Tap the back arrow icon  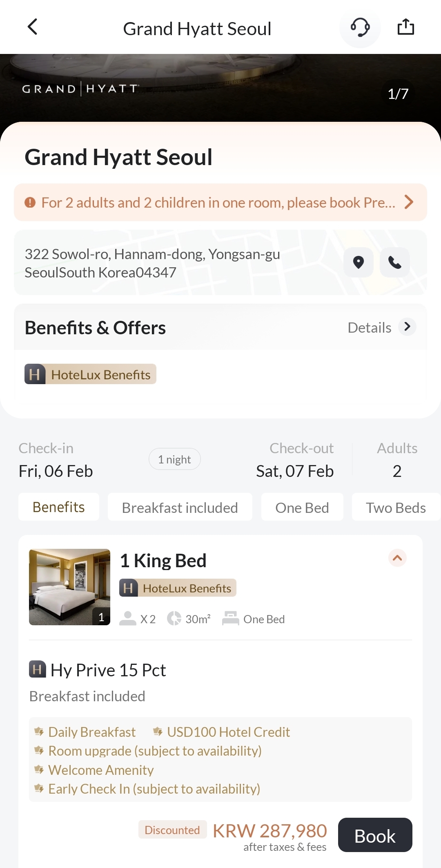33,27
